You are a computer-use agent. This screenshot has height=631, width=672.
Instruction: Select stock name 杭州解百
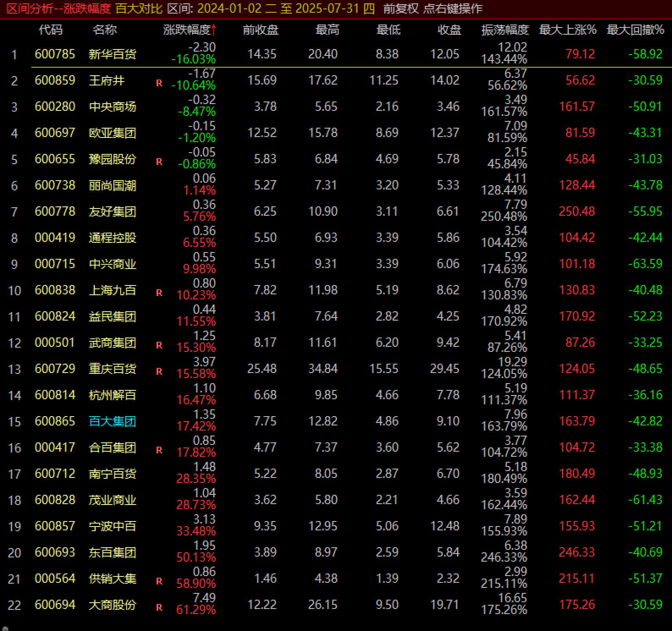pos(113,395)
